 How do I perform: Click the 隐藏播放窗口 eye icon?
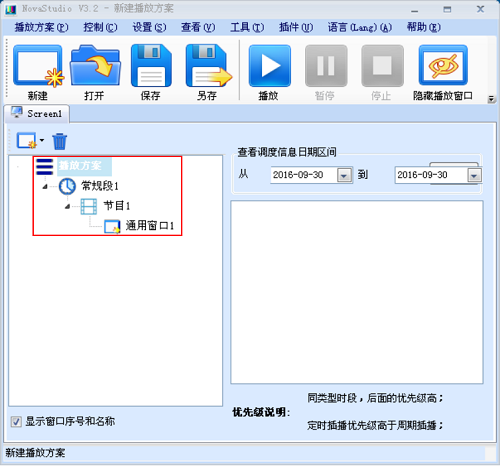click(x=443, y=66)
